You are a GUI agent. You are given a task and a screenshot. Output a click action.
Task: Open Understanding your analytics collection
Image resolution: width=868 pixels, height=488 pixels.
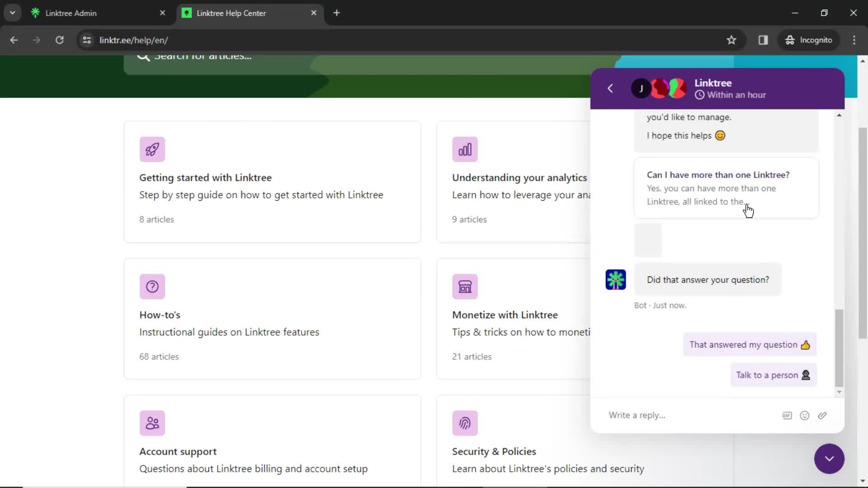tap(514, 182)
